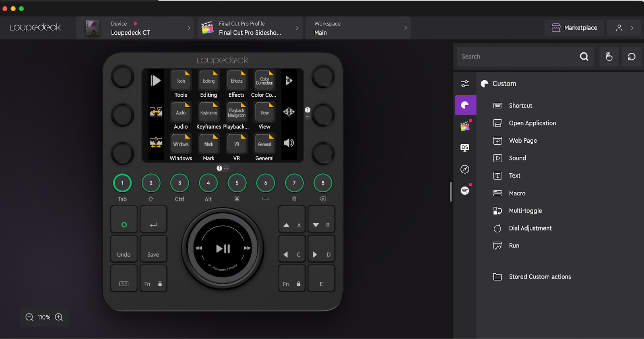The image size is (644, 339).
Task: Select the Custom actions sidebar icon
Action: click(x=466, y=105)
